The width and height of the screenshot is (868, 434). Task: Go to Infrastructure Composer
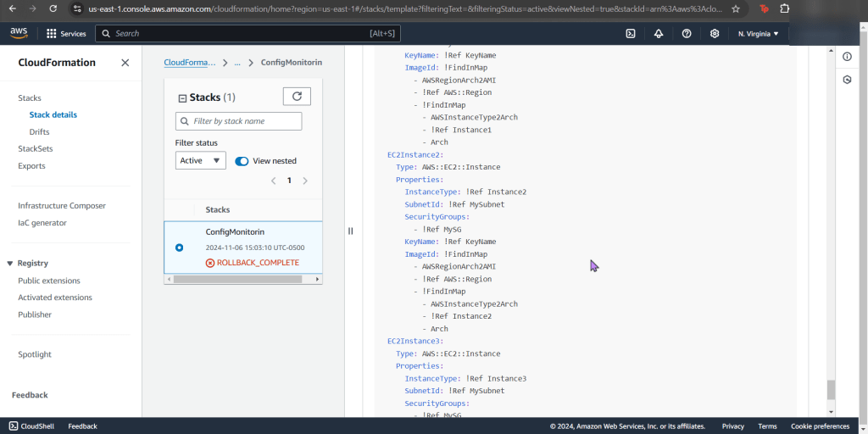(x=62, y=206)
